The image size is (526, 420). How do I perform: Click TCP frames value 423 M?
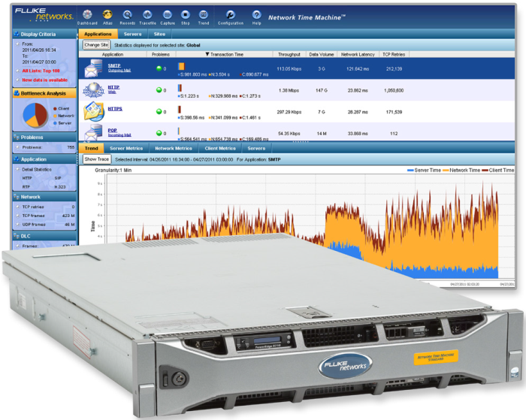click(68, 216)
